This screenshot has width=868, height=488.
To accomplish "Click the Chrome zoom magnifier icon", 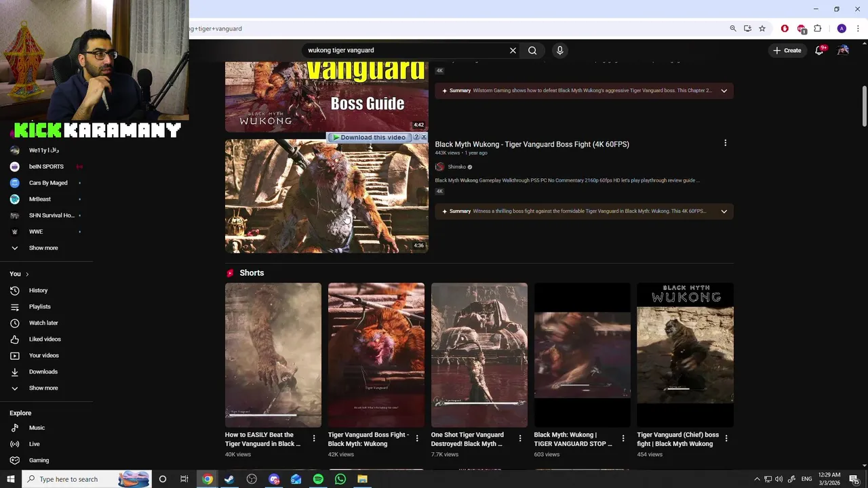I will point(732,28).
